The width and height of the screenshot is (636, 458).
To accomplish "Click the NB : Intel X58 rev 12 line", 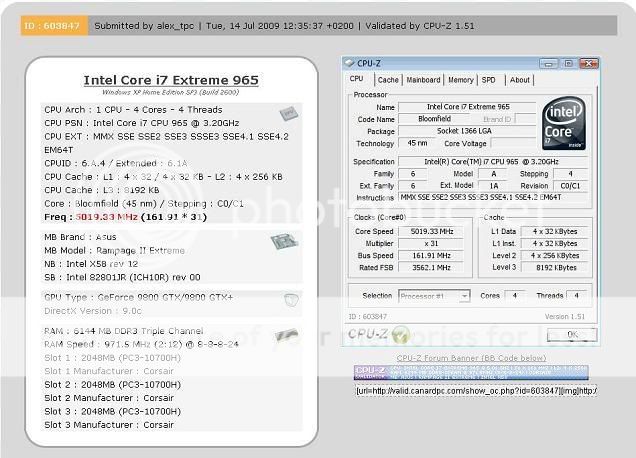I will pyautogui.click(x=91, y=264).
